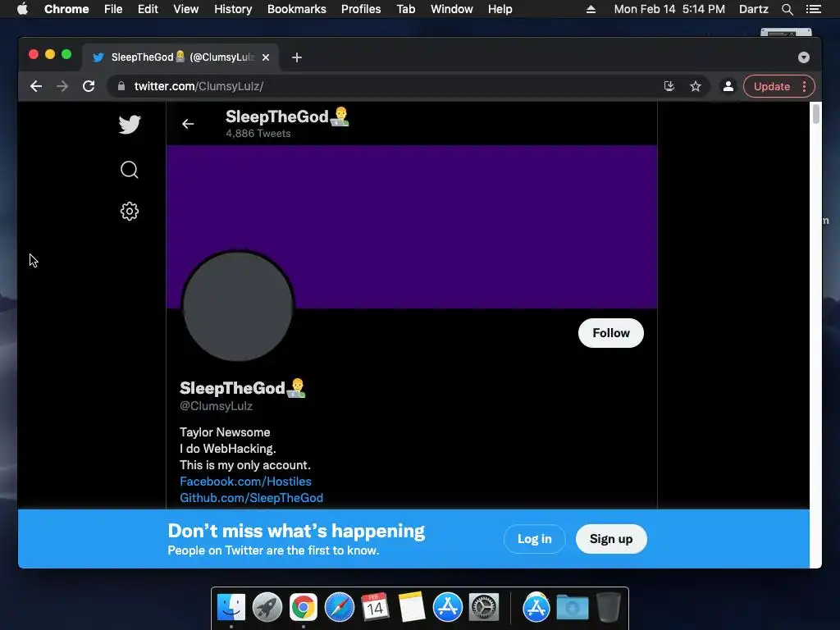Open Finder from the Dock

point(231,608)
